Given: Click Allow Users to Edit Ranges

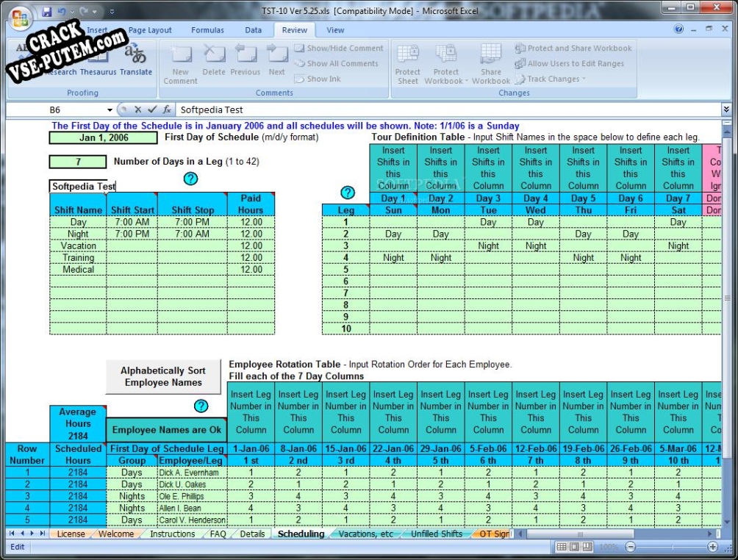Looking at the screenshot, I should coord(570,63).
